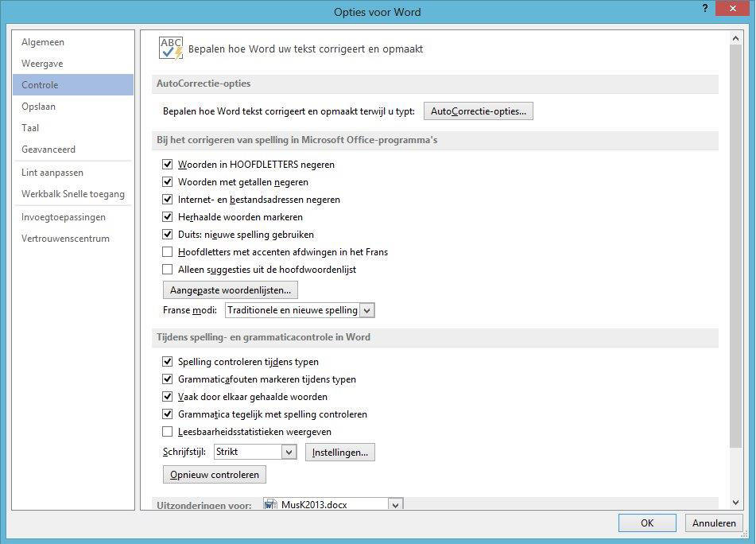
Task: Click the scrollbar down arrow
Action: (x=735, y=503)
